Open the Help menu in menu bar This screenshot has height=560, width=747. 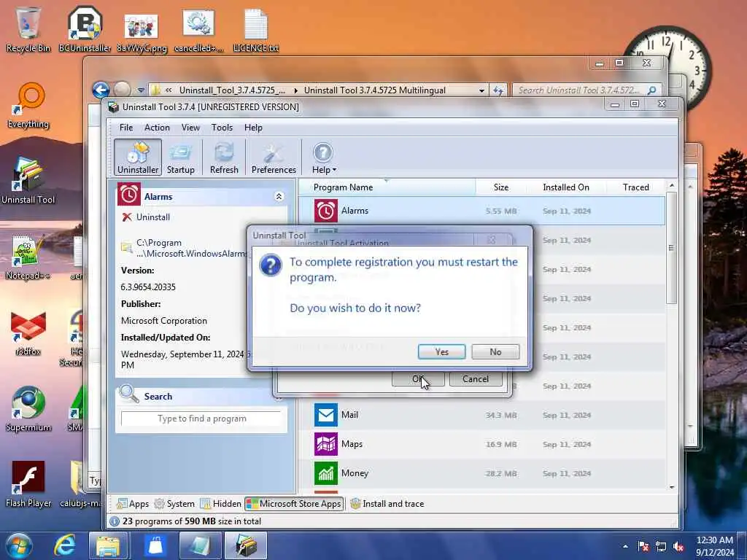pyautogui.click(x=253, y=128)
